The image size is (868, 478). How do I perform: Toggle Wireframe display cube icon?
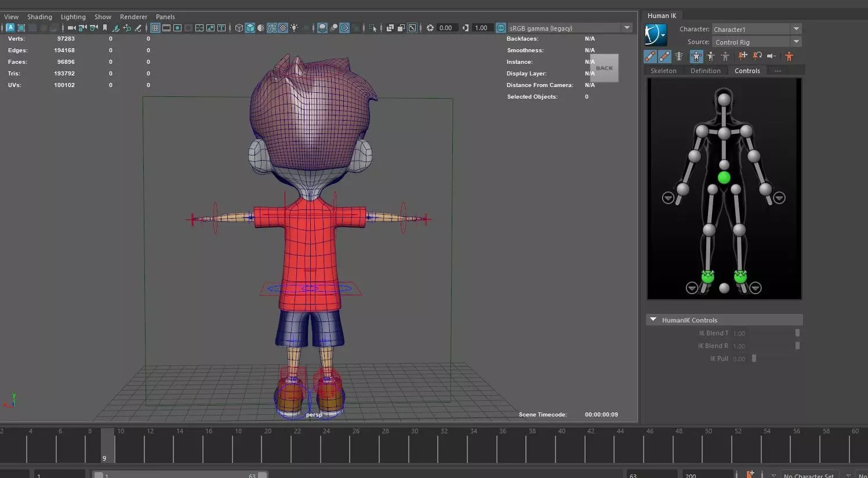(x=239, y=28)
